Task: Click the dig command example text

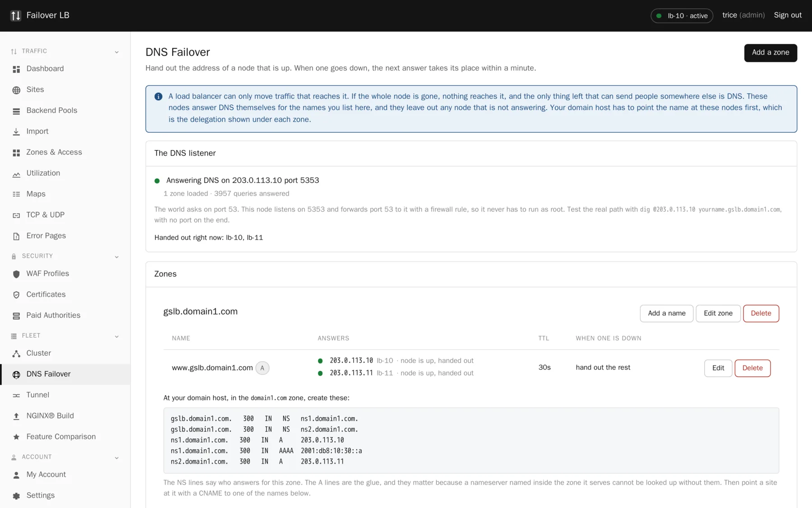Action: (x=710, y=210)
